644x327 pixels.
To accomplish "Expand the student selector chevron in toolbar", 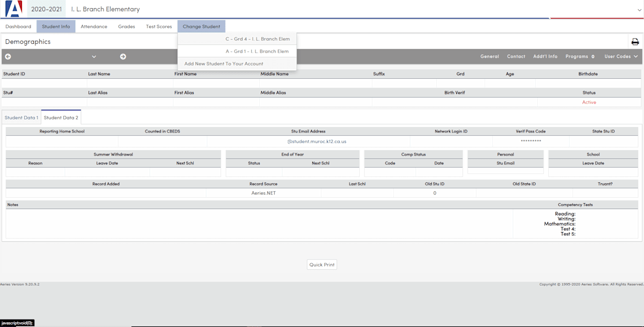I will click(94, 56).
